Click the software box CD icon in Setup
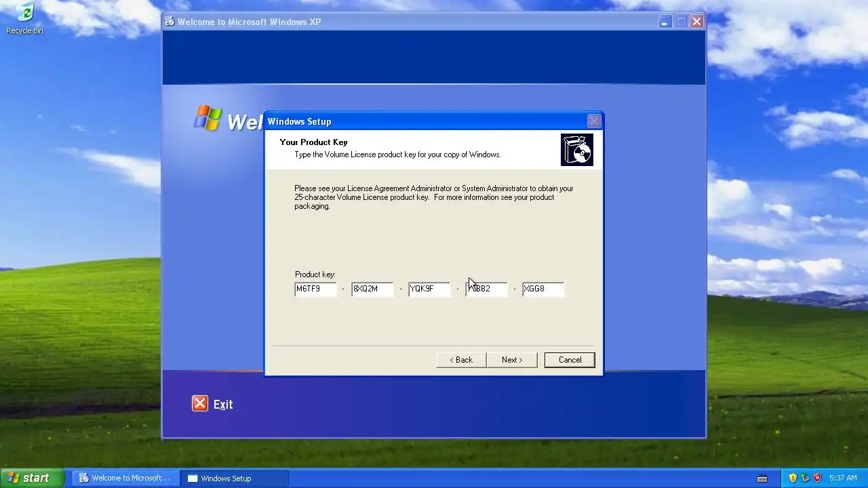 (x=577, y=150)
